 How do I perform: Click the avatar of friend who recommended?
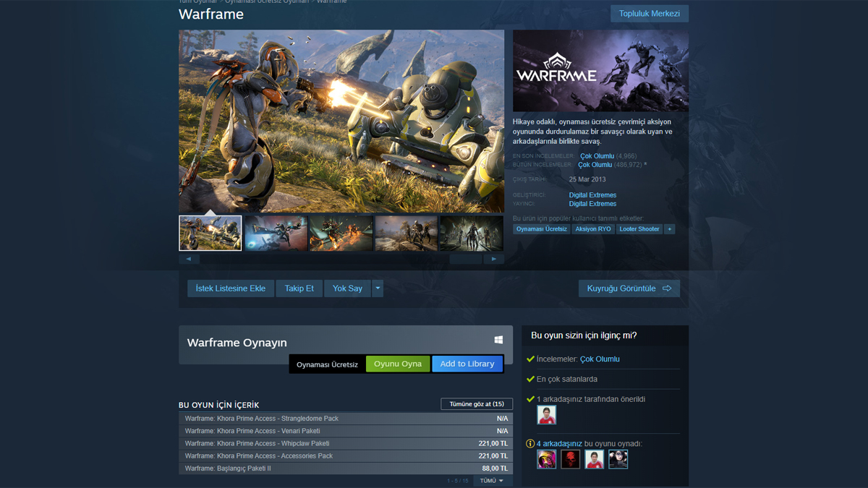coord(547,415)
